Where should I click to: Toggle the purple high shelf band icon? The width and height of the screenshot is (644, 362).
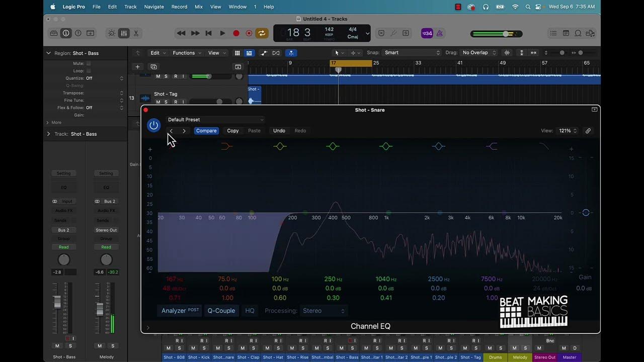coord(492,146)
